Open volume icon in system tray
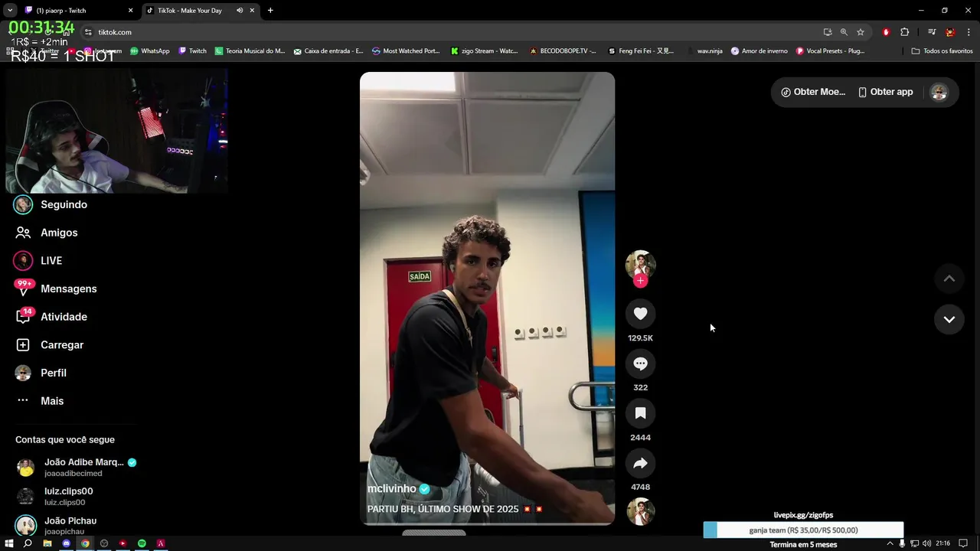This screenshot has width=980, height=551. point(927,544)
